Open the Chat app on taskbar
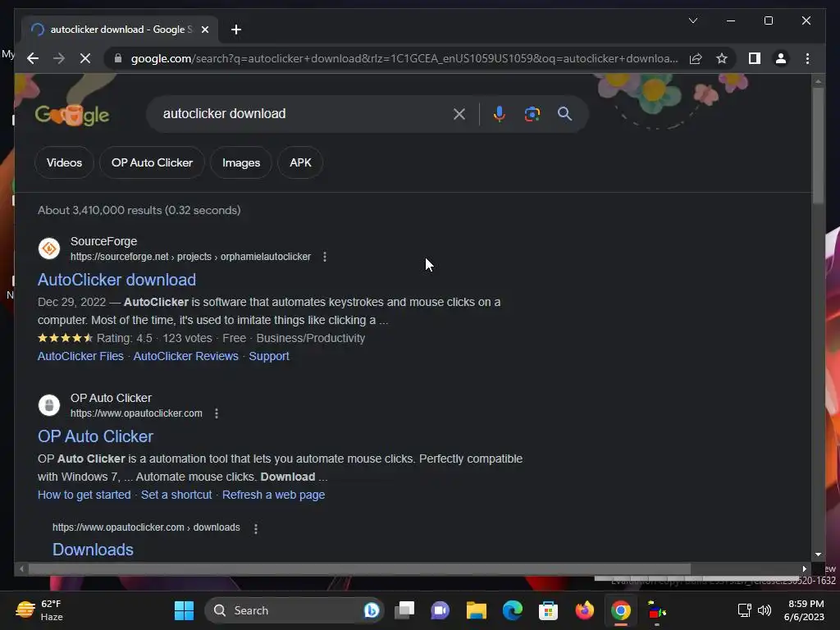This screenshot has height=630, width=840. click(441, 610)
